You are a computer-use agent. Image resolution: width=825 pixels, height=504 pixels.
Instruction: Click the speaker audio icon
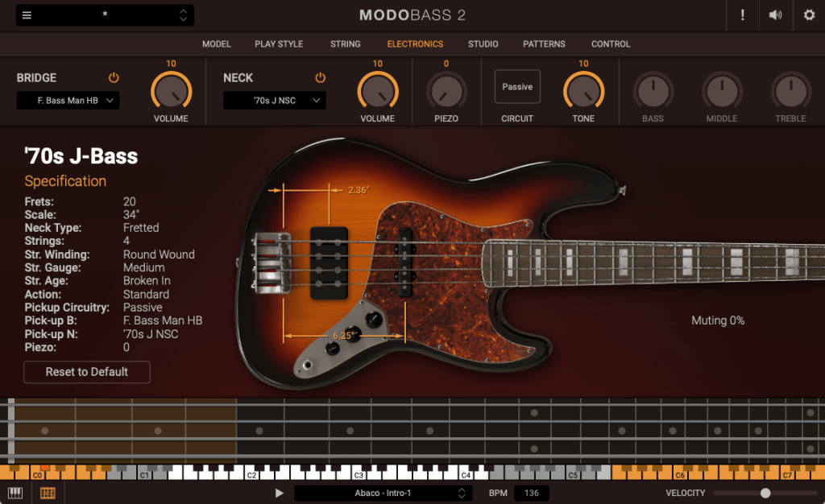775,15
